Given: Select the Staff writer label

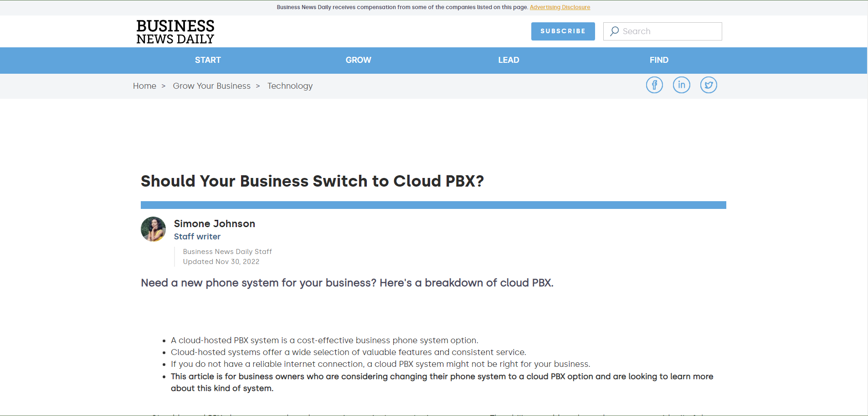Looking at the screenshot, I should pos(197,237).
